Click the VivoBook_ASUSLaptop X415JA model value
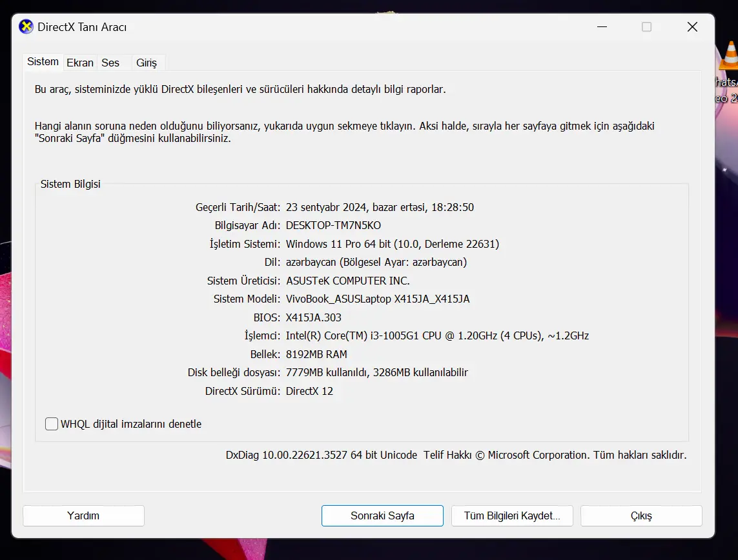Image resolution: width=738 pixels, height=560 pixels. click(378, 299)
